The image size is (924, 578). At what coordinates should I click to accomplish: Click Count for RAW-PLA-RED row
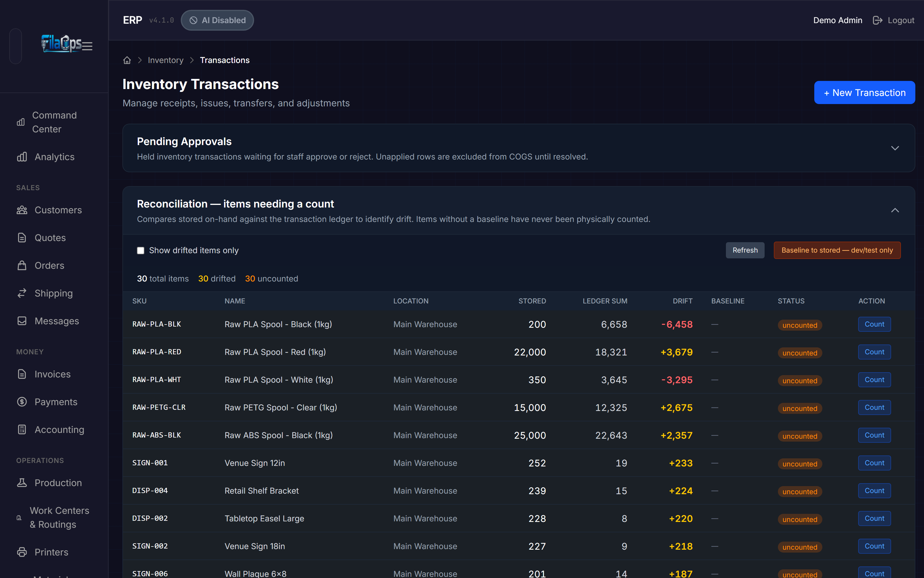point(874,352)
